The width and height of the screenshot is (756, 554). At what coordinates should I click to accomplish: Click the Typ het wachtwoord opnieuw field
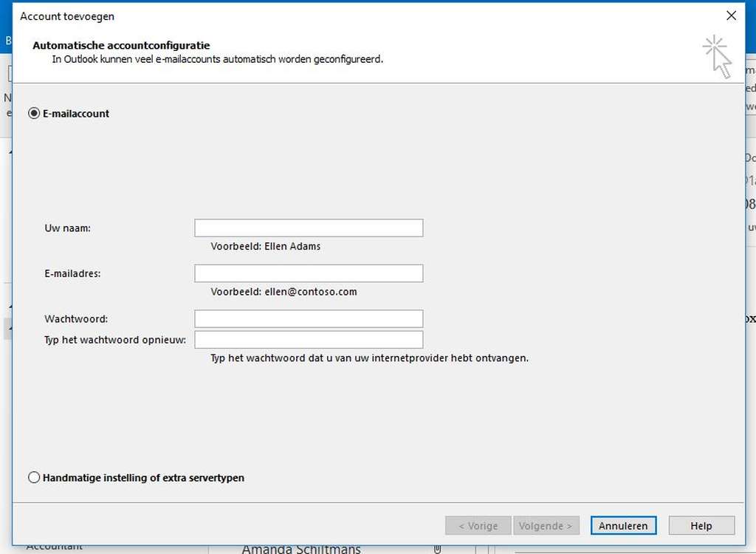(308, 339)
